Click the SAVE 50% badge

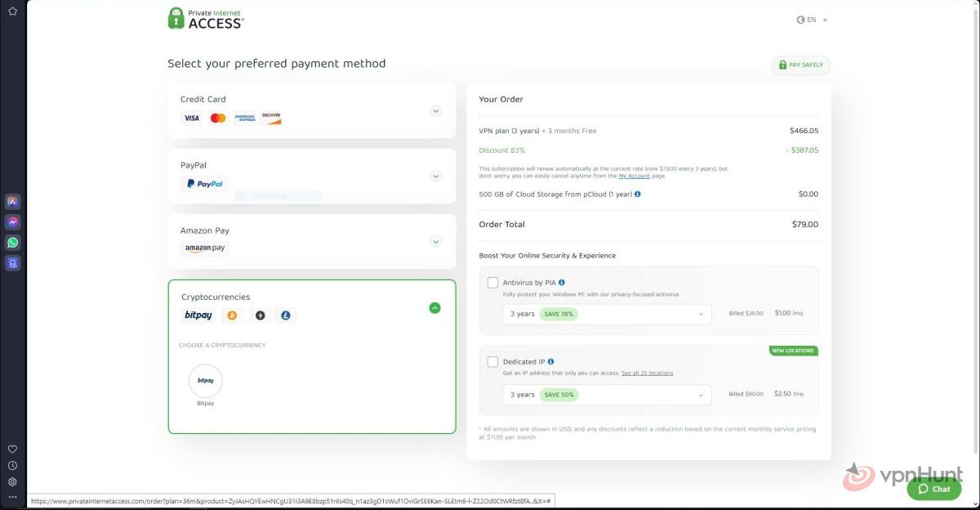coord(559,395)
